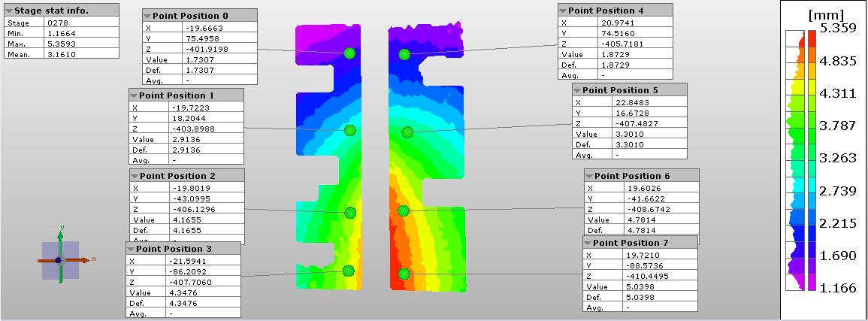Viewport: 868px width, 321px height.
Task: Pick the magenta bottom band of the legend
Action: pyautogui.click(x=812, y=282)
